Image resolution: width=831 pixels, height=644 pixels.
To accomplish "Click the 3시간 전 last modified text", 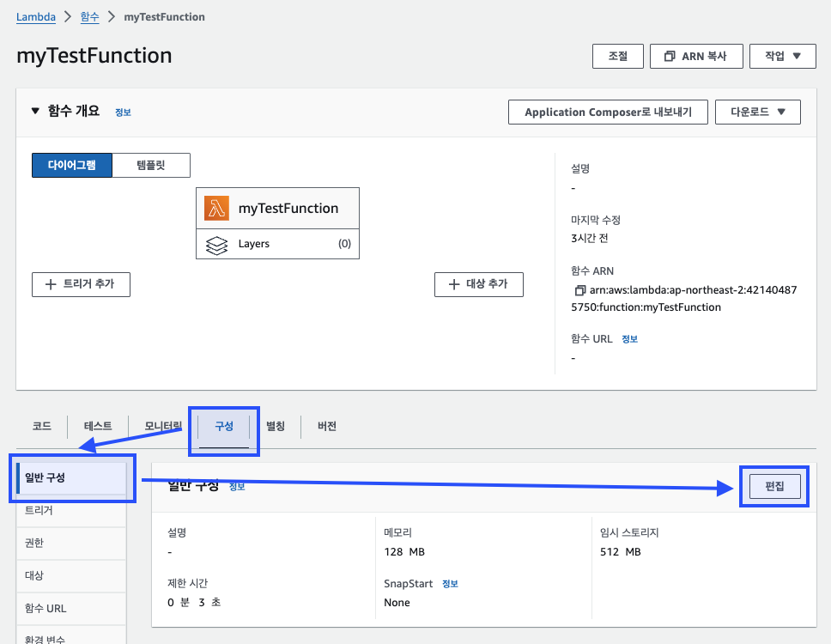I will tap(589, 239).
